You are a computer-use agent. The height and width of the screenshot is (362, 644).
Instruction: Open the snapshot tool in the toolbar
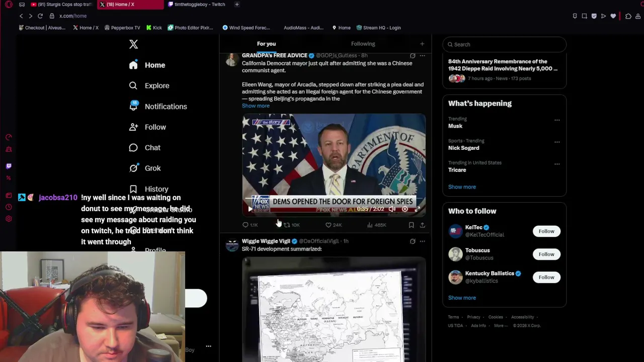click(x=584, y=16)
